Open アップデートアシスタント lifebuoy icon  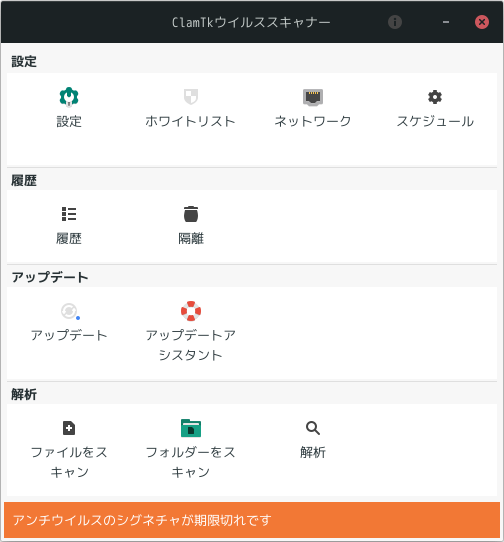[x=191, y=311]
